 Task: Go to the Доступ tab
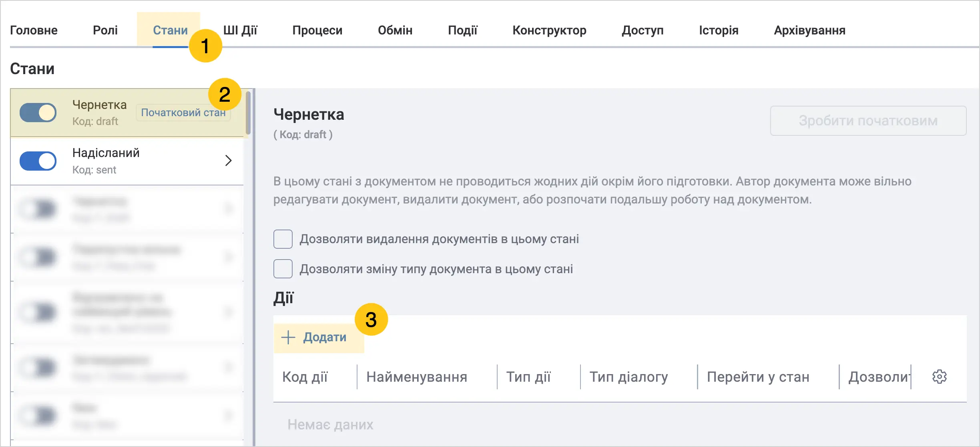coord(643,30)
